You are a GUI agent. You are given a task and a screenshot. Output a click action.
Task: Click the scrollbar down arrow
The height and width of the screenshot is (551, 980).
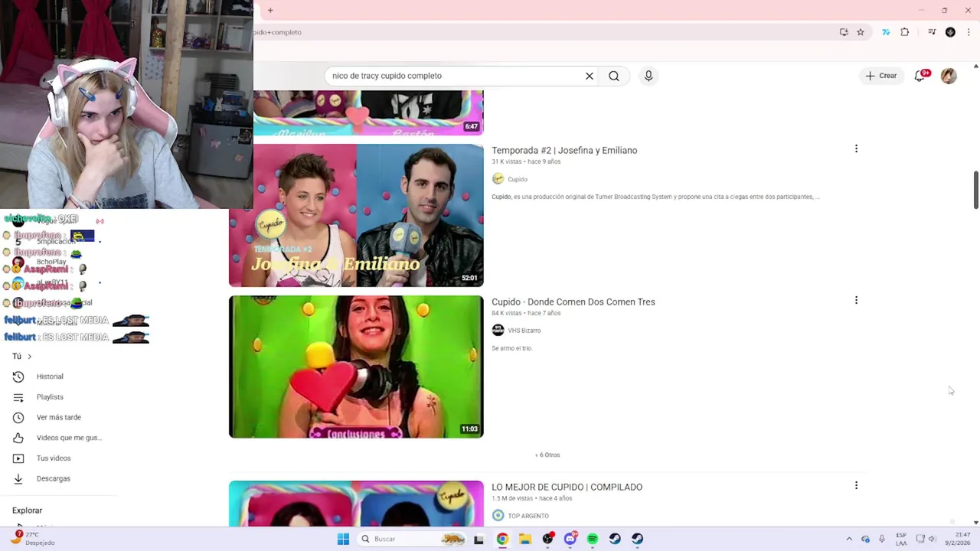(x=975, y=522)
